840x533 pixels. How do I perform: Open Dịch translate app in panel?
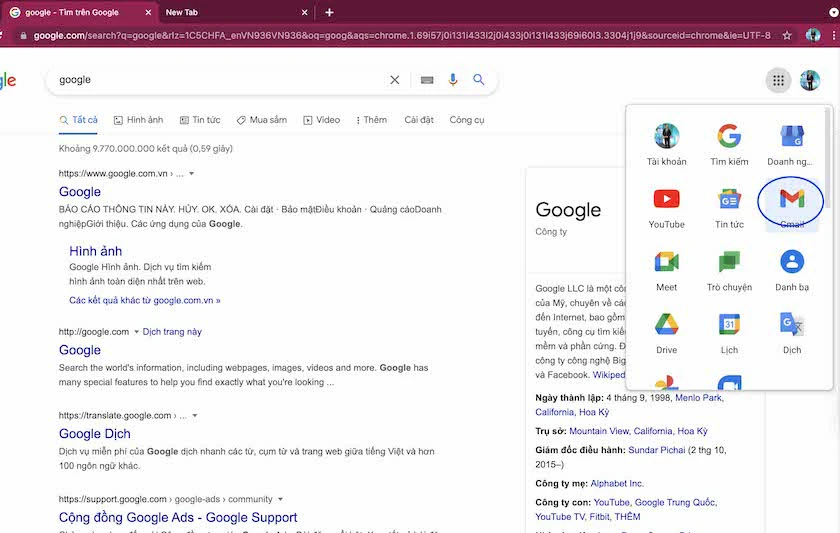[791, 333]
